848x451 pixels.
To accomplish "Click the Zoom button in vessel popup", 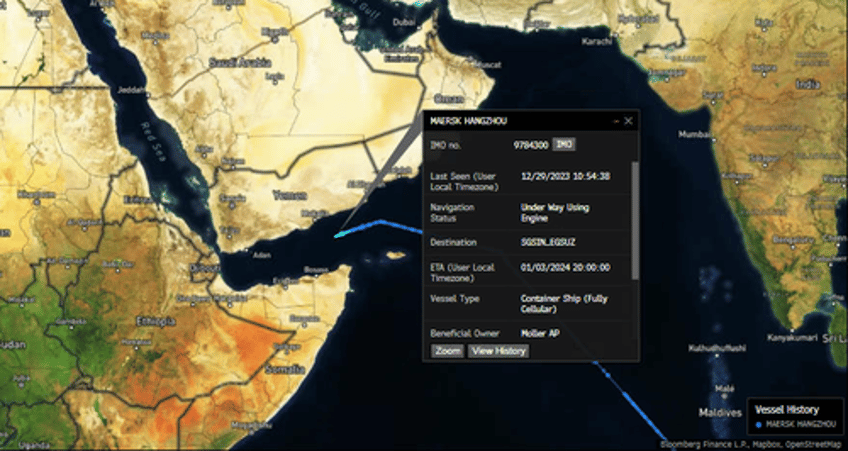I will coord(448,351).
